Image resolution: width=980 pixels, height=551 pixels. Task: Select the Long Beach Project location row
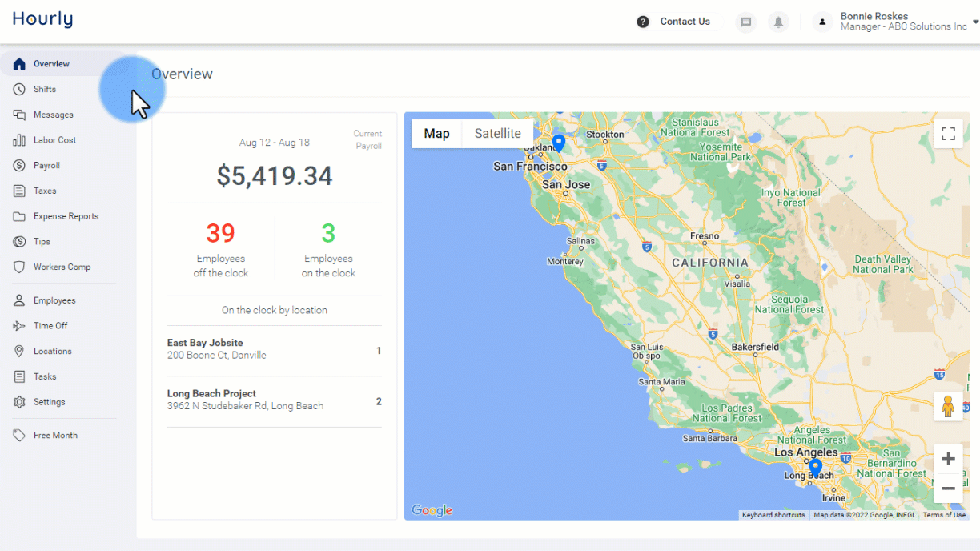[x=275, y=401]
